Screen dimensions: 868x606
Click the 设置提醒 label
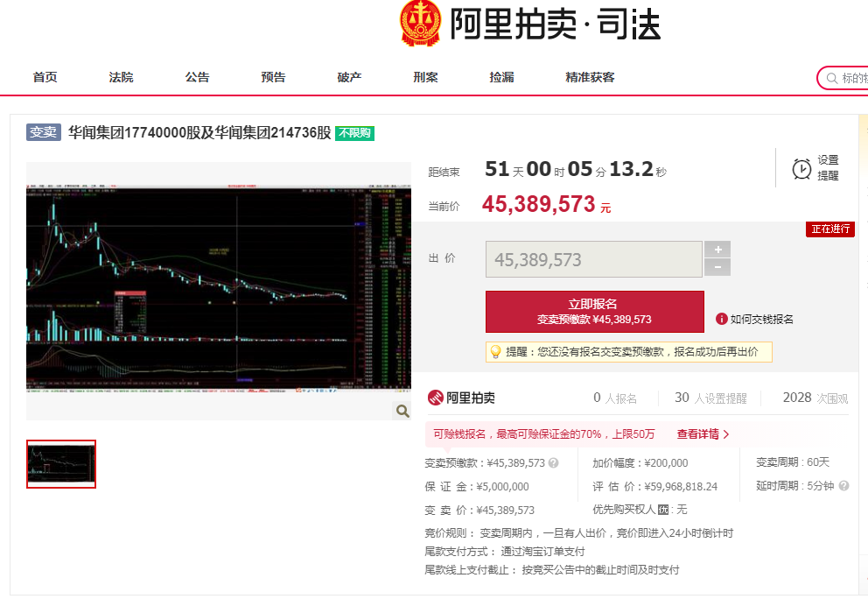click(x=828, y=168)
